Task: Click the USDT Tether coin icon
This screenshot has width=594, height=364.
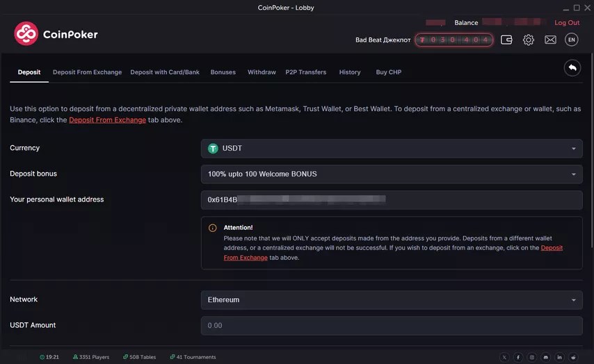Action: pos(213,149)
